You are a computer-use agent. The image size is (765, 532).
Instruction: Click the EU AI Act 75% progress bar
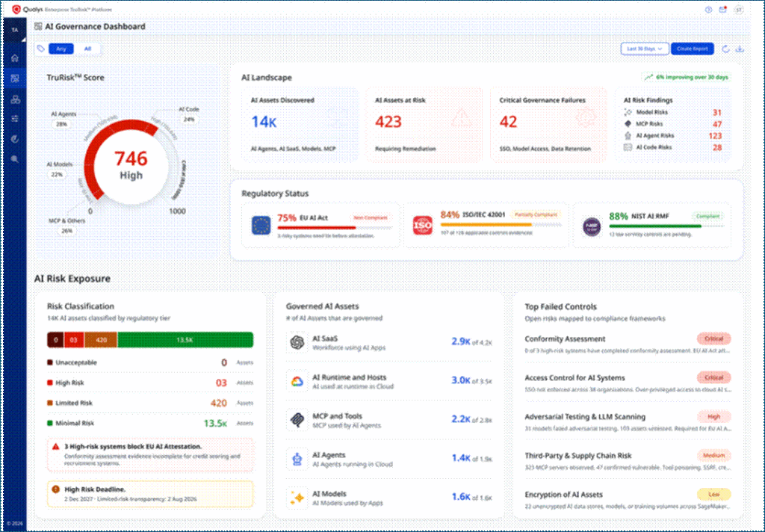pyautogui.click(x=335, y=227)
